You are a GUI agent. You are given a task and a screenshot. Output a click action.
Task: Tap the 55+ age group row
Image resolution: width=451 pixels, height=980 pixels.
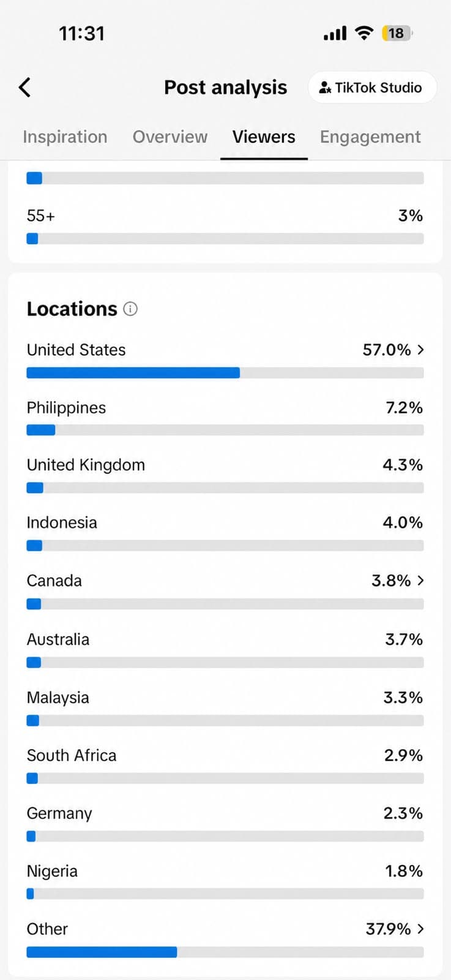(x=225, y=227)
